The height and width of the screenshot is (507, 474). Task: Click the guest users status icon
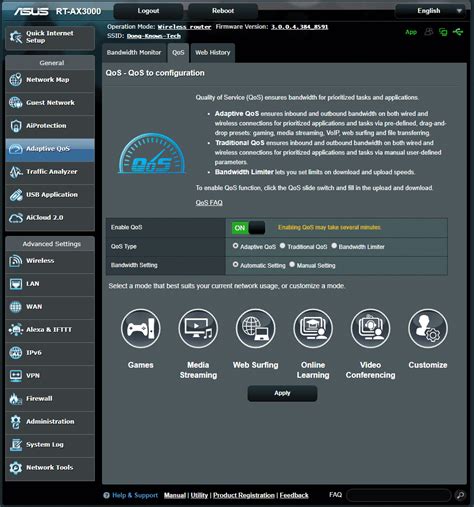coord(429,32)
